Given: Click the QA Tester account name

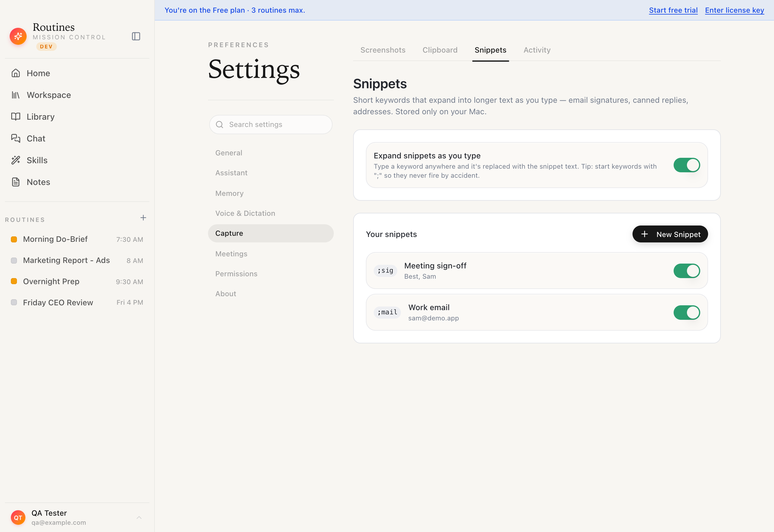Looking at the screenshot, I should tap(49, 513).
